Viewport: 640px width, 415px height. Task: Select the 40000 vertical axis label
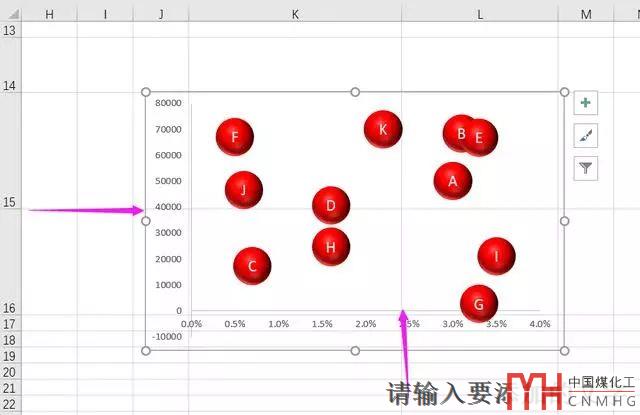tap(168, 207)
